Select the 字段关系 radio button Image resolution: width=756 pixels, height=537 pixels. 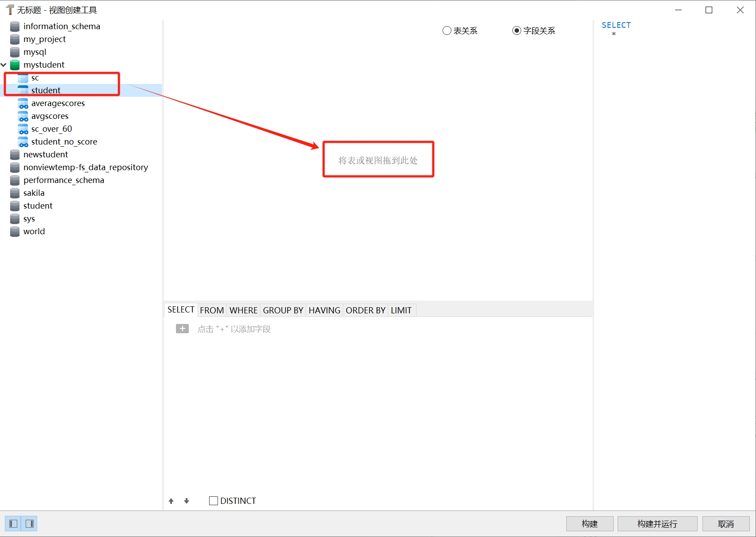(x=516, y=30)
